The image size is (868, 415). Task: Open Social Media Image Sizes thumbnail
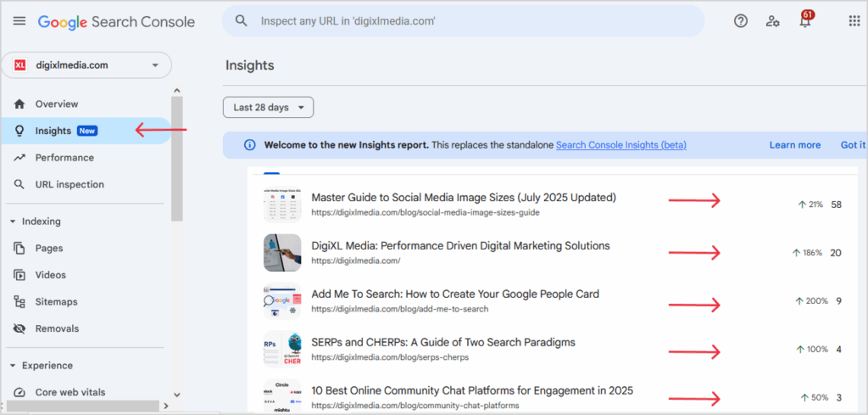tap(282, 204)
